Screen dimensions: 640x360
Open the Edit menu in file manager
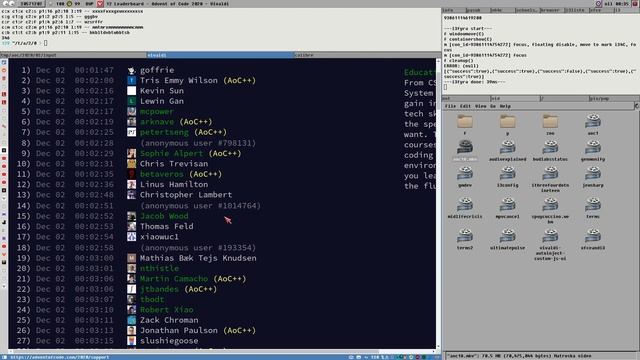pos(465,106)
